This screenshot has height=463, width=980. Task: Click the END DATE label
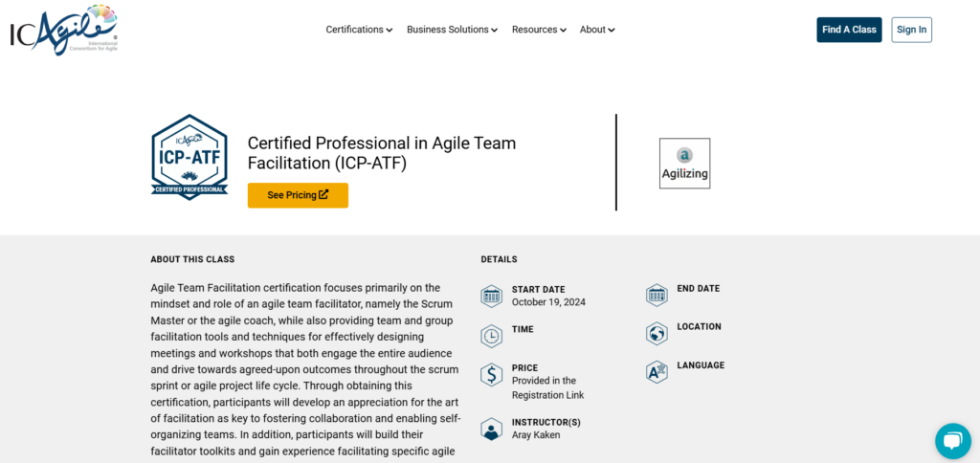click(x=698, y=289)
